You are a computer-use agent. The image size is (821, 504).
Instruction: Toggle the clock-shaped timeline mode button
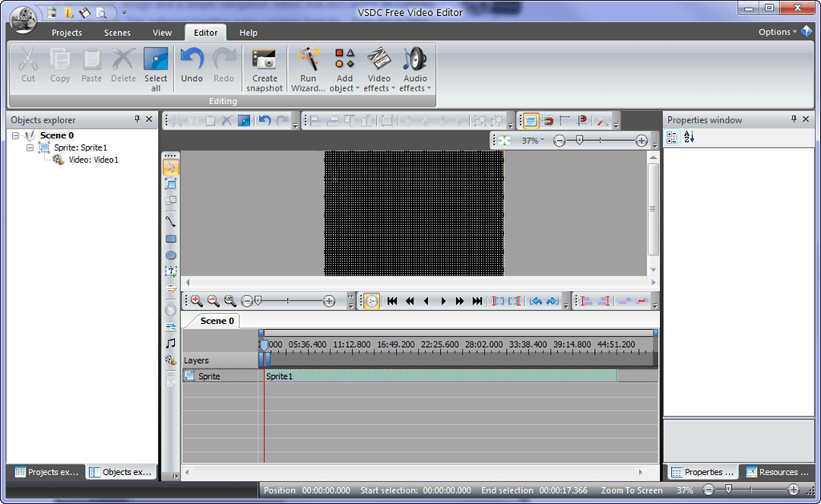[371, 301]
